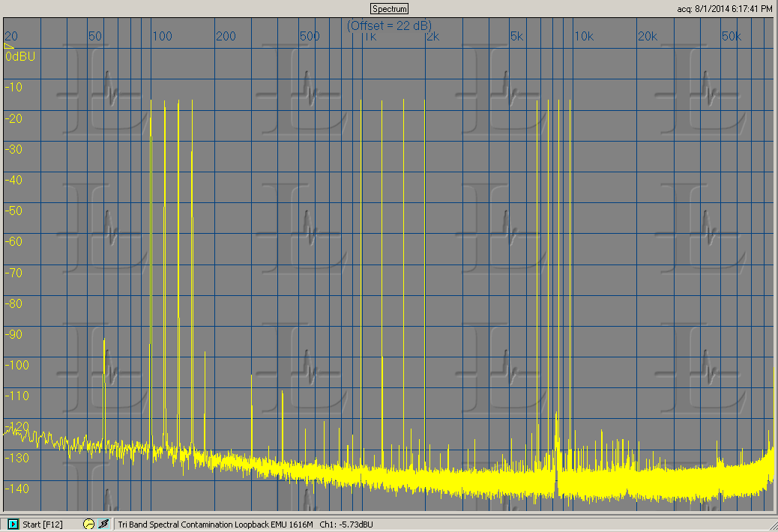Click the Tri Band Spectral Contamination status text
The image size is (778, 532).
[215, 524]
